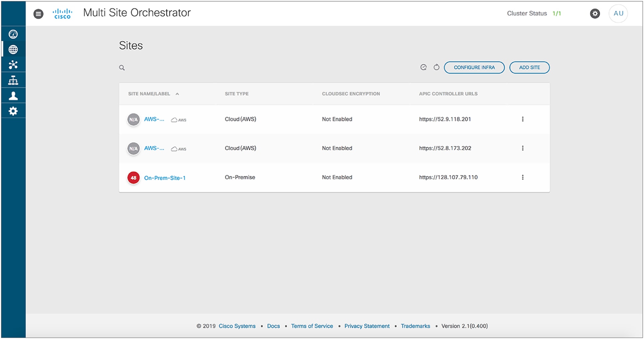
Task: Open the Privacy Statement link
Action: pos(367,326)
